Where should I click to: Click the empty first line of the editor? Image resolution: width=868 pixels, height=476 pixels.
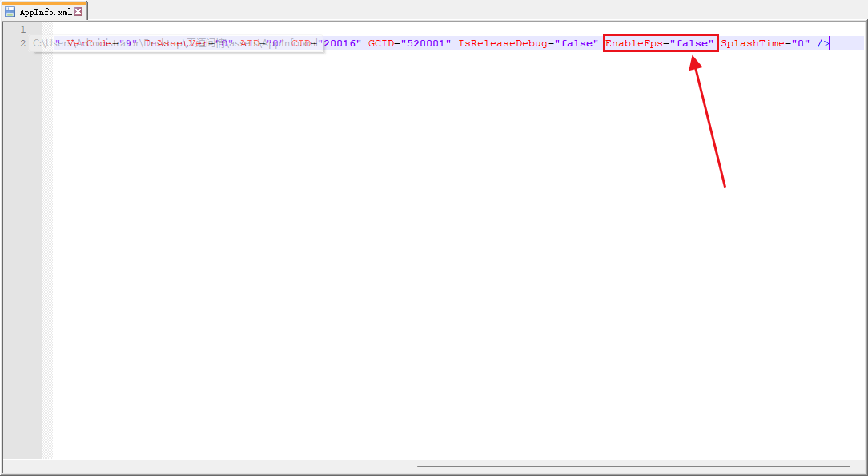coord(400,30)
